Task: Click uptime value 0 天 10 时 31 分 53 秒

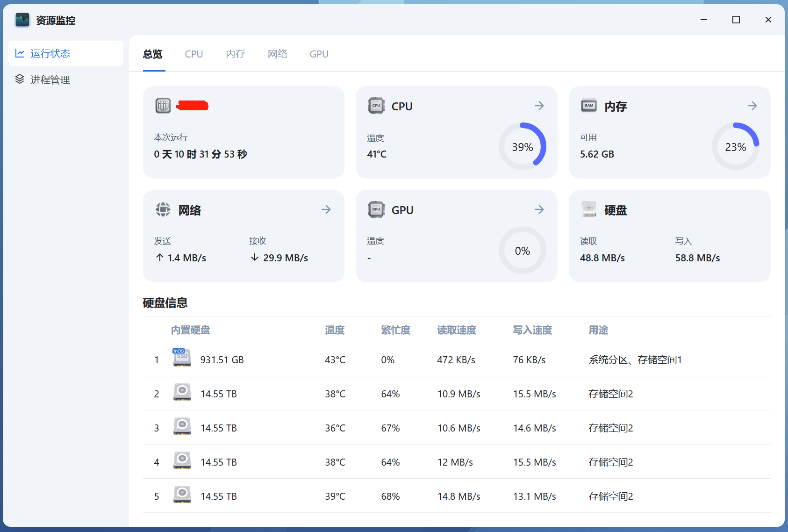Action: pos(201,154)
